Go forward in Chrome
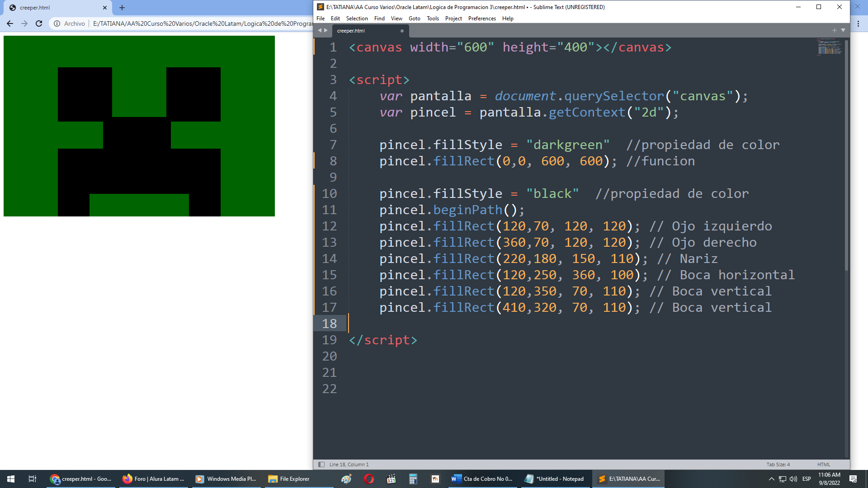Viewport: 868px width, 488px height. click(24, 23)
